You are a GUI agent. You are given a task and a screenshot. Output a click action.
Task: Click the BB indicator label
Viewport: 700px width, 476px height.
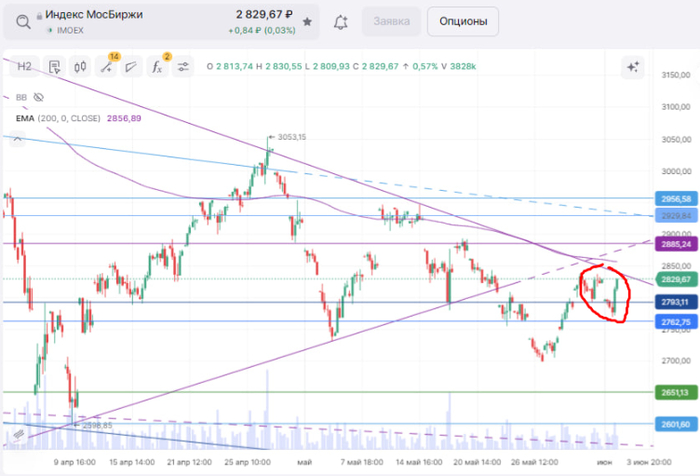(x=21, y=98)
